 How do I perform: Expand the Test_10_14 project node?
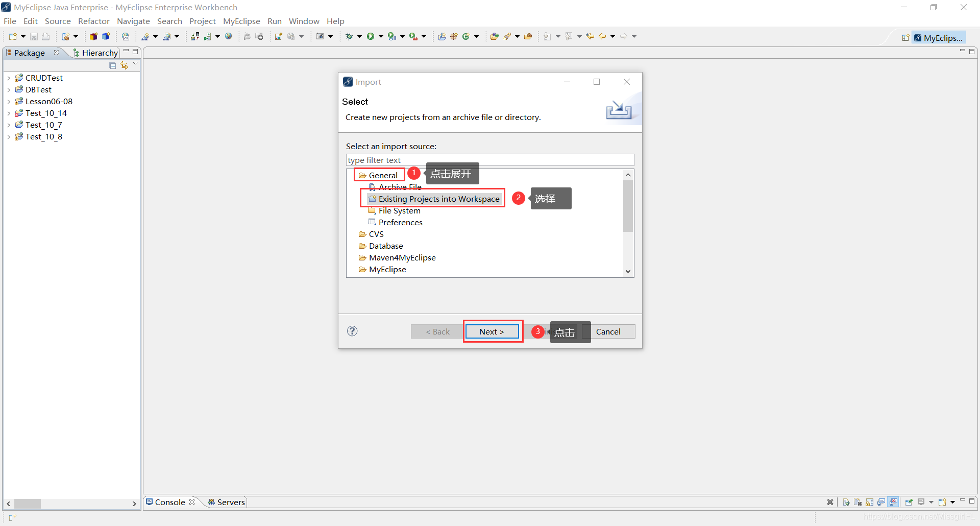(x=9, y=113)
